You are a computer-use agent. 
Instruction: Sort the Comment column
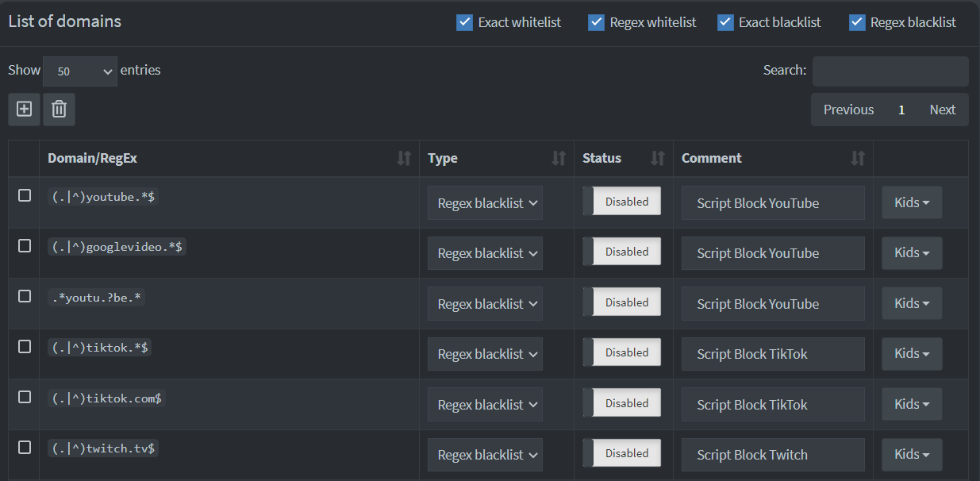[858, 158]
